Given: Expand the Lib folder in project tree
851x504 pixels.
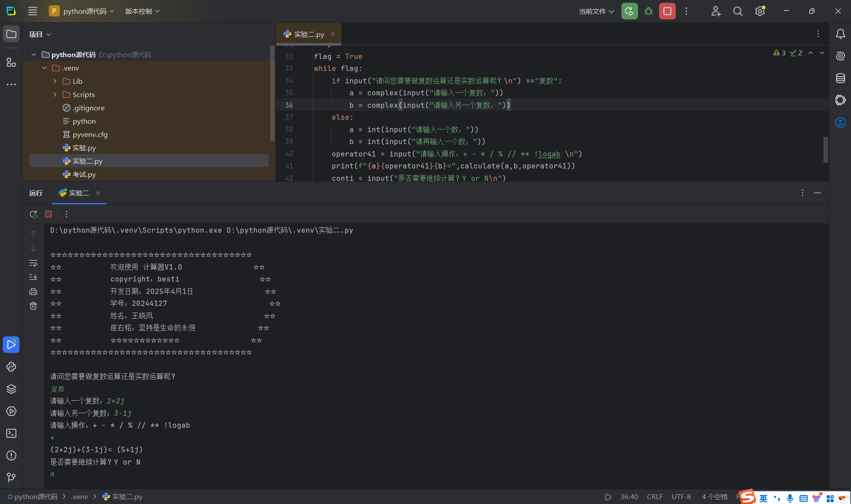Looking at the screenshot, I should coord(55,81).
